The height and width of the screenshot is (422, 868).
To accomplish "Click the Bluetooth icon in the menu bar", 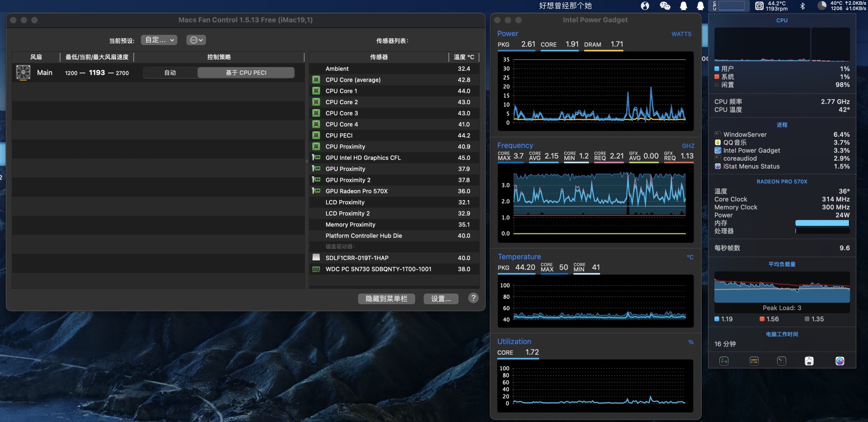I will pos(802,6).
